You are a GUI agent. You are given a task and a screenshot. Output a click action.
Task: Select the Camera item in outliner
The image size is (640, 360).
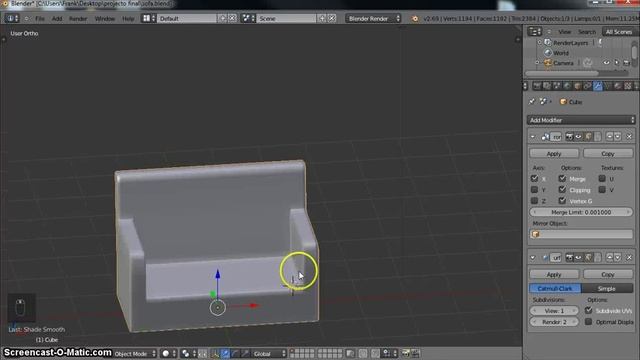[x=563, y=63]
